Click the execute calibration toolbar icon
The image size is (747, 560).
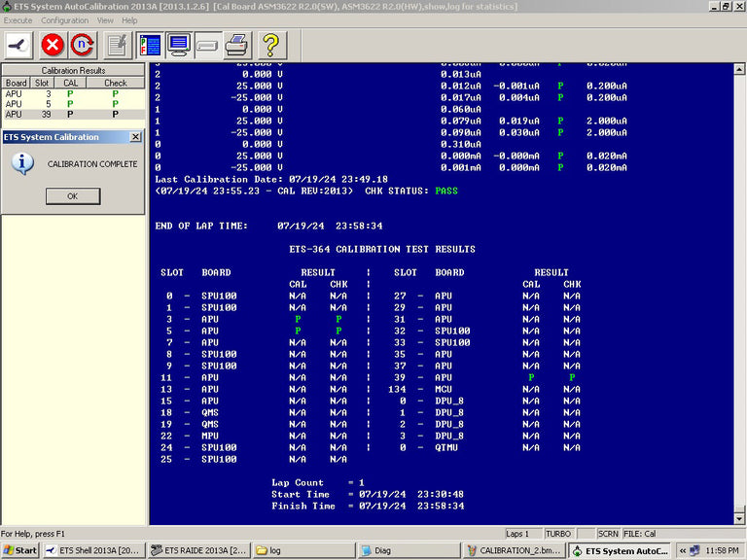(18, 46)
